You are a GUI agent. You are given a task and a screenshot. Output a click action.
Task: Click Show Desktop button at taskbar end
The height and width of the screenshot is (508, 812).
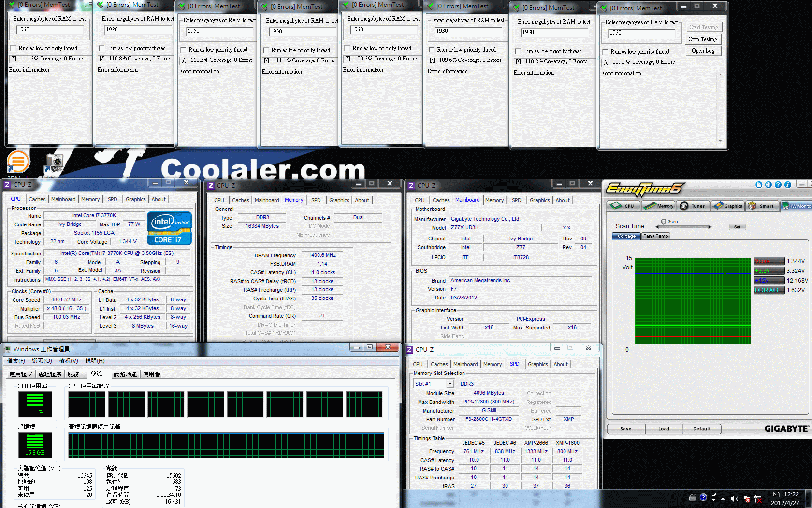[x=809, y=498]
